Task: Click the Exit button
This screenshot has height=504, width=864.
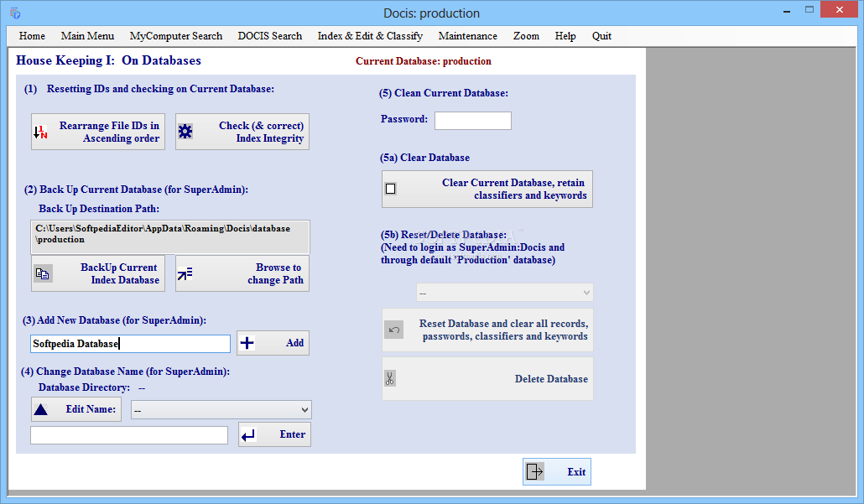Action: 557,471
